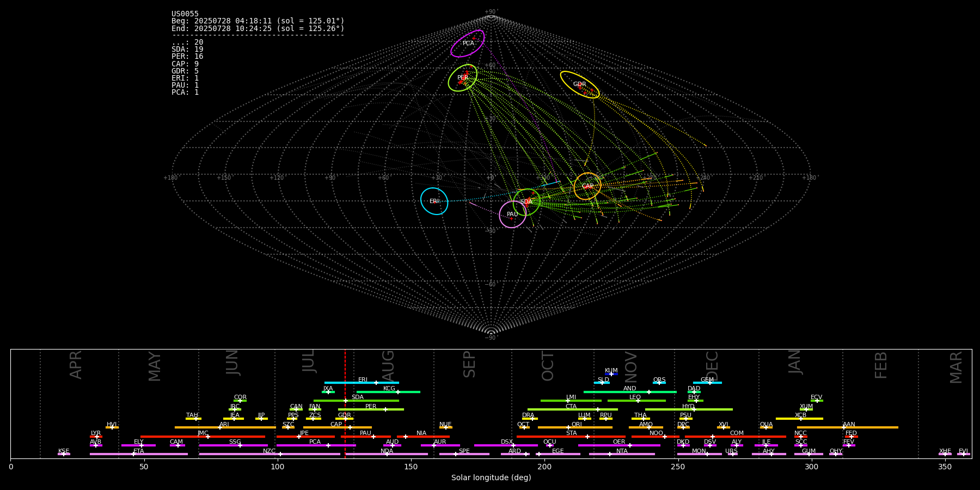Click the STA shower bar in timeline
This screenshot has height=490, width=980.
click(x=571, y=437)
